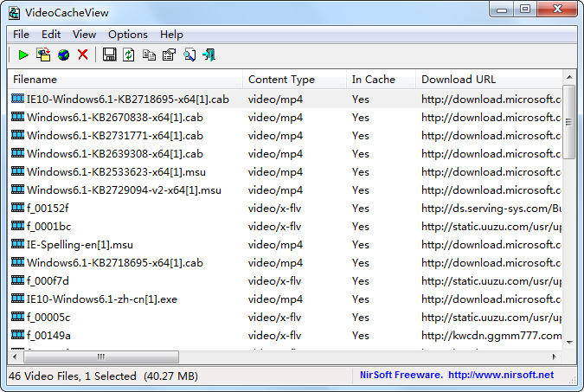Click film icon beside IE10-Windows6.1-zh-cn[1].exe
584x392 pixels.
point(17,299)
